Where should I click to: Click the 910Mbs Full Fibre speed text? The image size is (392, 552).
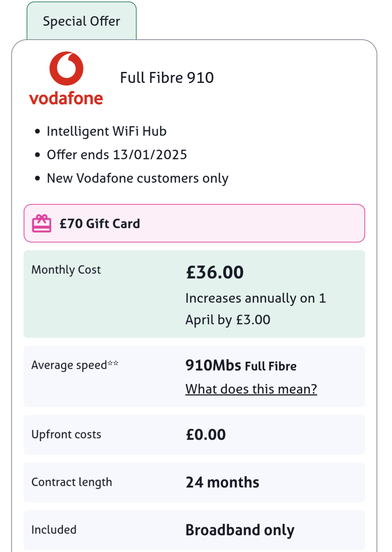point(241,366)
